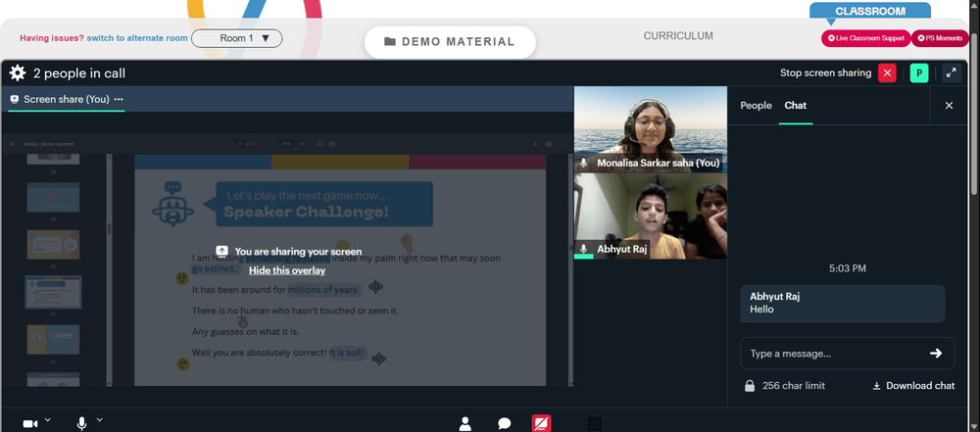The height and width of the screenshot is (432, 980).
Task: Open the Screen share (You) tab
Action: point(67,99)
